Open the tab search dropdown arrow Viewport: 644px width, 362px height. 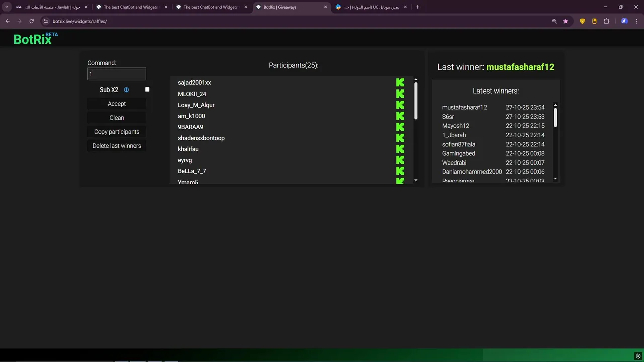pos(7,7)
